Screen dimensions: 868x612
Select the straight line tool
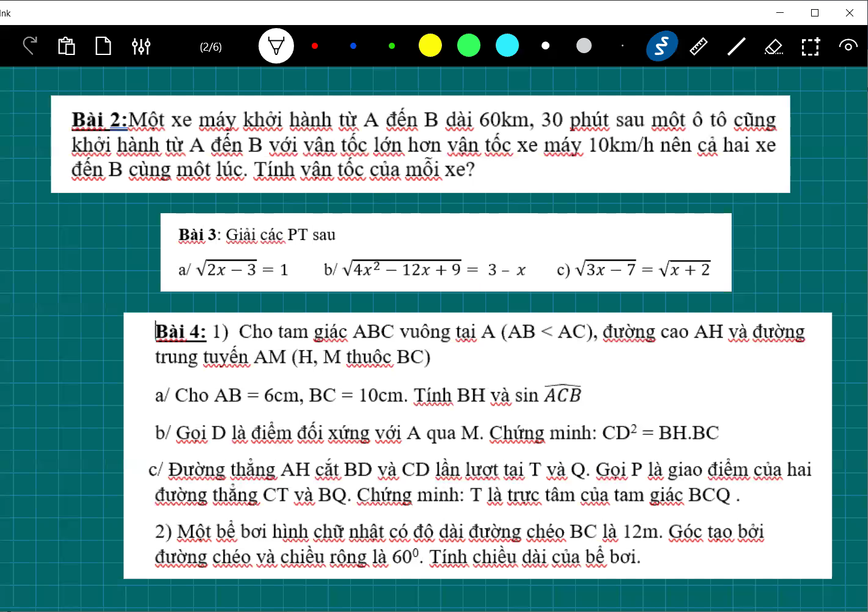(737, 46)
